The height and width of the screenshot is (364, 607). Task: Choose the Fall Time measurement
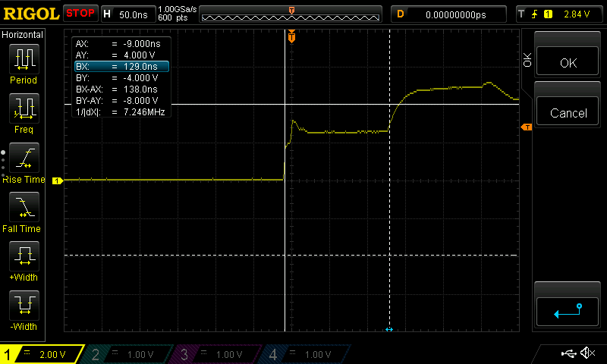[x=24, y=211]
